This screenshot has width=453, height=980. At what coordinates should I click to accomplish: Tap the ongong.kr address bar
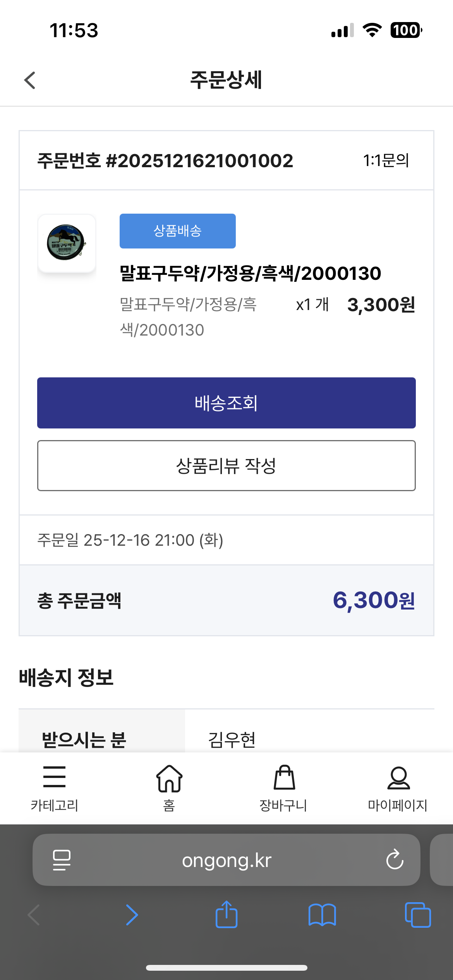(x=226, y=860)
